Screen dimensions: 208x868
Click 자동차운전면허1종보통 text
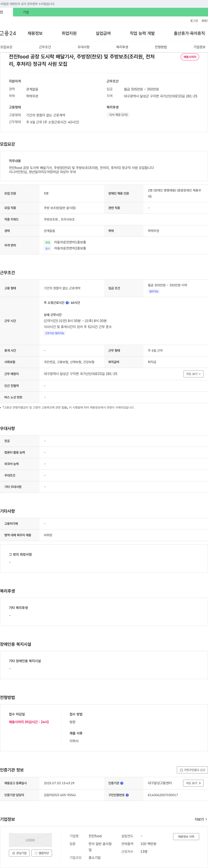pos(70,243)
